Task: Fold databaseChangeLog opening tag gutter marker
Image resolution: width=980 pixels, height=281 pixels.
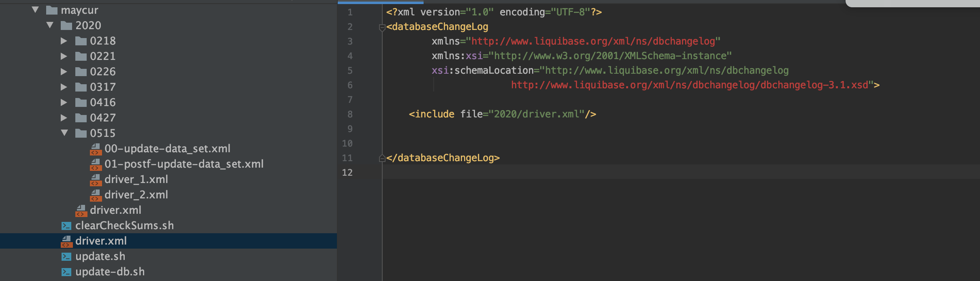Action: click(382, 28)
